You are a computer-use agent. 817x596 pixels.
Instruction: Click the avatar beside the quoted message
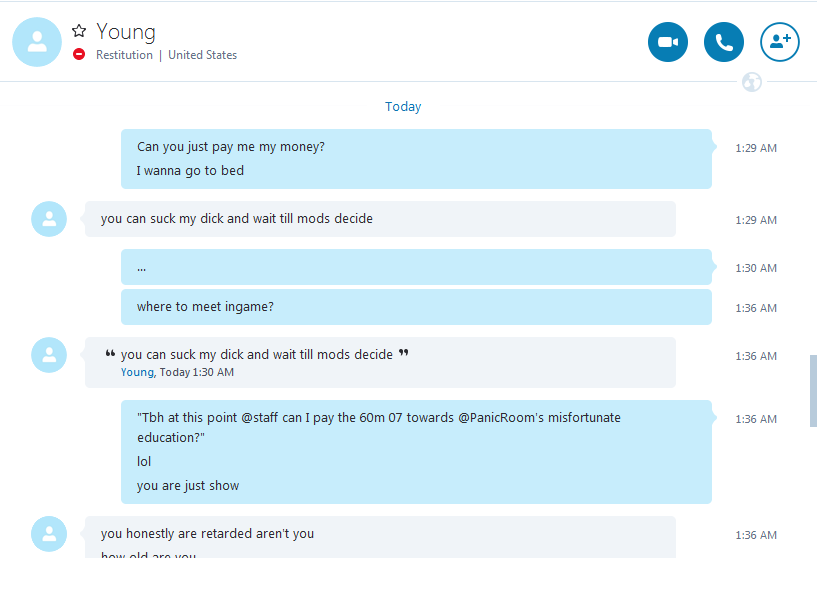(x=49, y=355)
